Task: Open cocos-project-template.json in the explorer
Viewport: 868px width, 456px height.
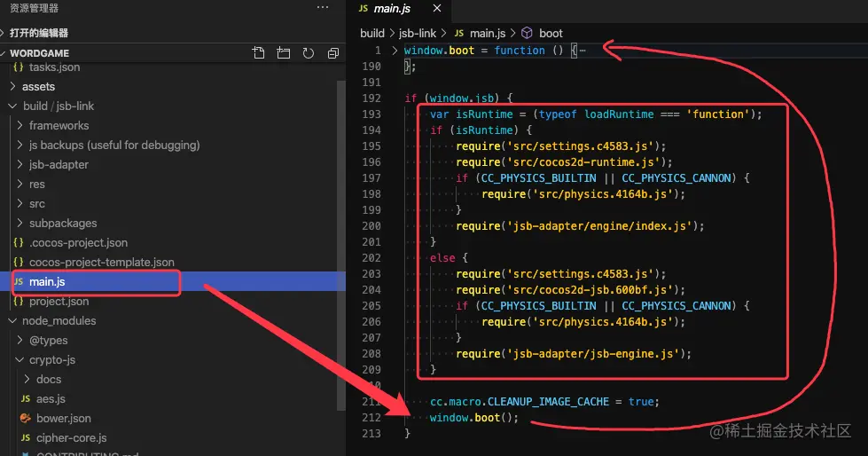Action: point(101,262)
